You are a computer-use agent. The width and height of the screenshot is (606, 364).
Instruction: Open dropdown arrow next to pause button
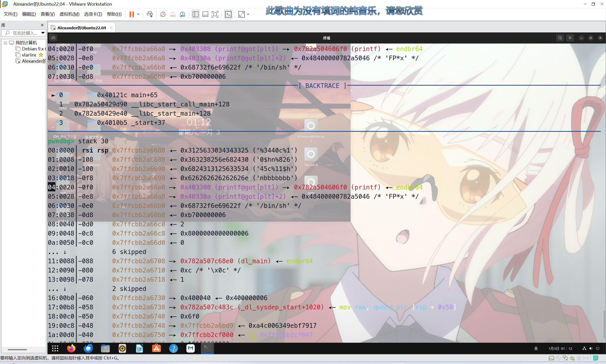pyautogui.click(x=138, y=14)
